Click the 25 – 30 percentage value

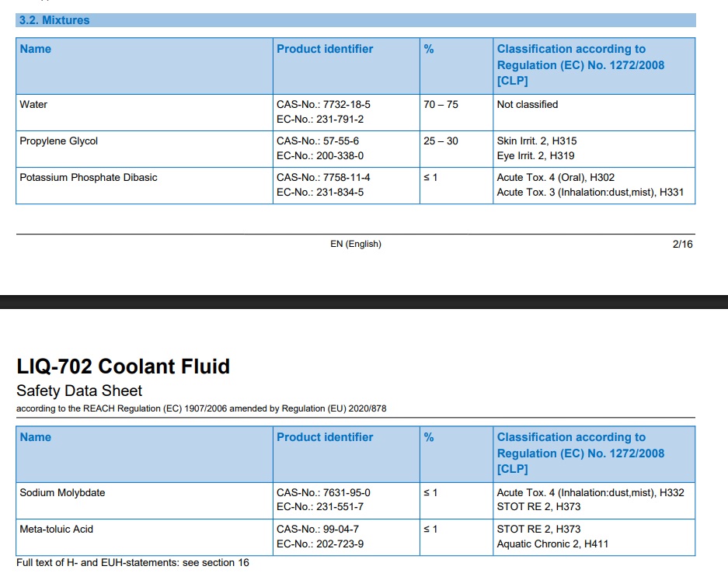click(441, 141)
